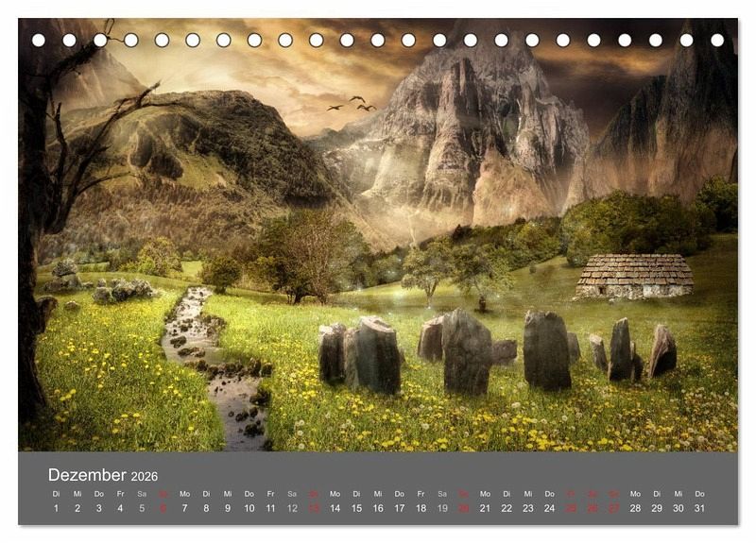Click the "Do" label above date 31
The height and width of the screenshot is (543, 756).
tap(699, 494)
